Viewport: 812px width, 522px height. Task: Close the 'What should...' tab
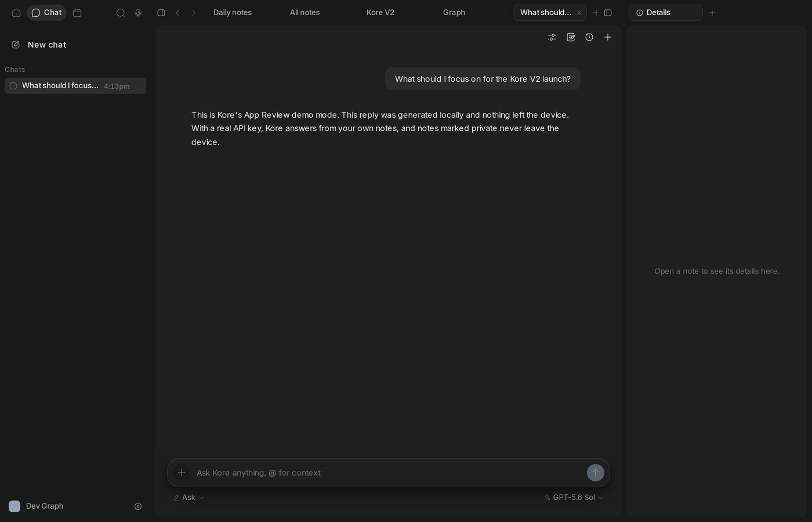click(x=579, y=13)
